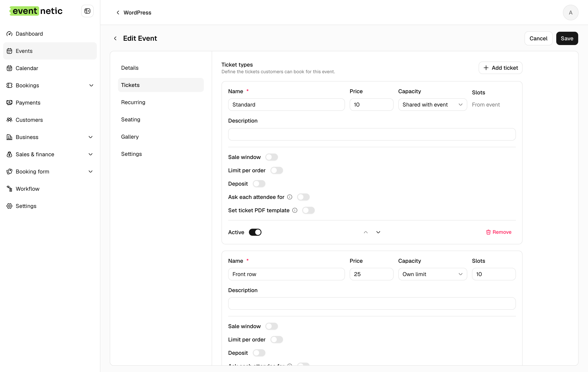This screenshot has height=372, width=588.
Task: Toggle Sale window for Front row ticket
Action: click(271, 326)
